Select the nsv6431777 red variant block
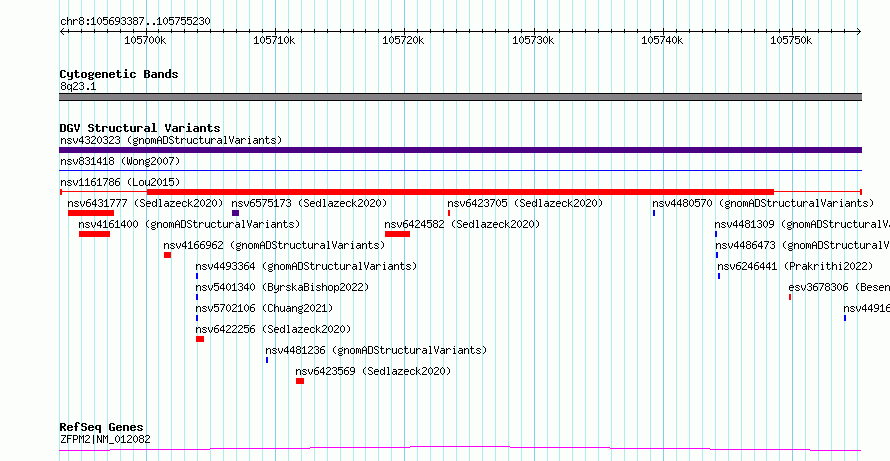This screenshot has height=461, width=890. pyautogui.click(x=91, y=213)
